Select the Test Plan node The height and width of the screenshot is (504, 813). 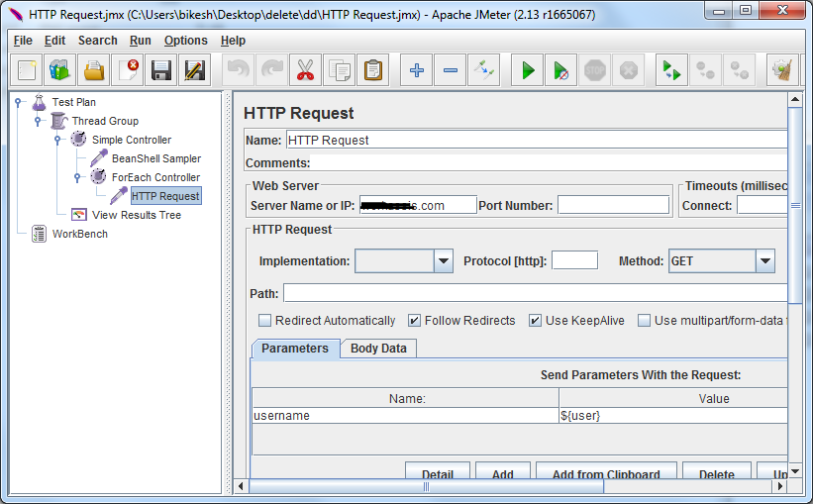click(73, 102)
